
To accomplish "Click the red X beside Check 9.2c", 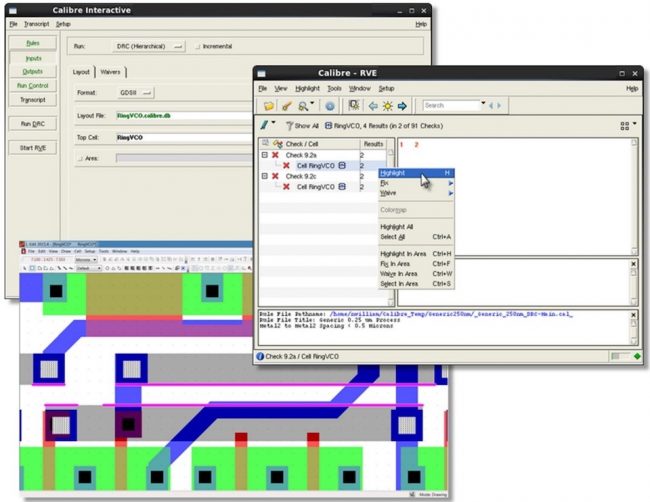I will (x=275, y=176).
